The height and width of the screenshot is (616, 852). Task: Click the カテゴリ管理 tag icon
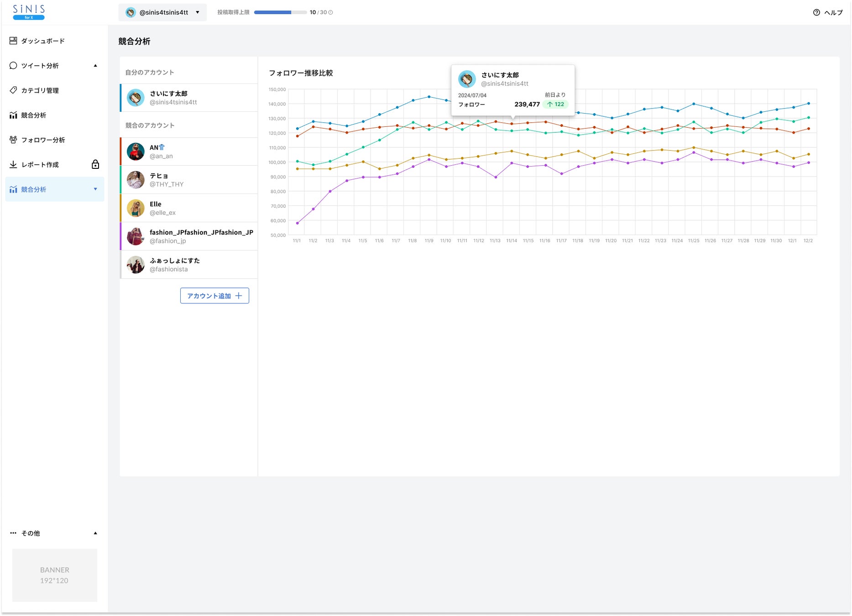point(13,90)
